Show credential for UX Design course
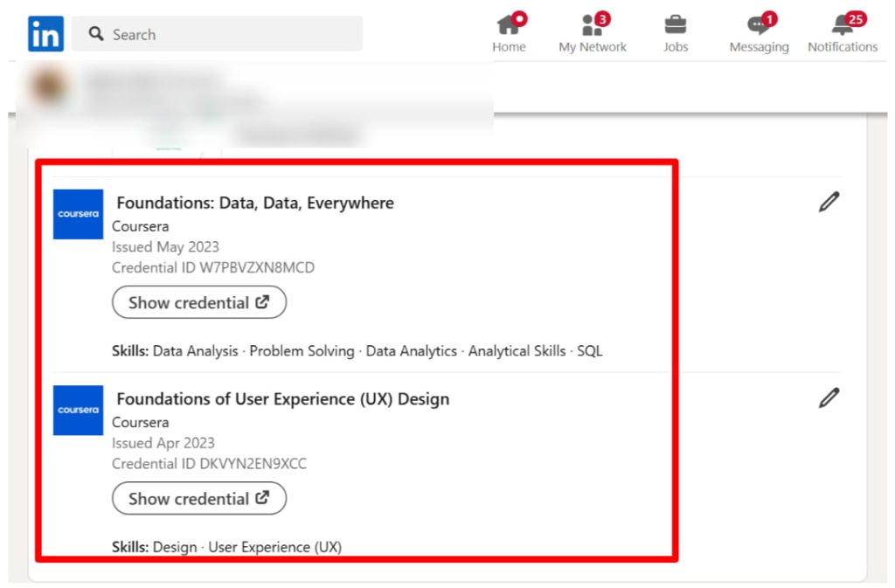Image resolution: width=895 pixels, height=588 pixels. point(199,499)
